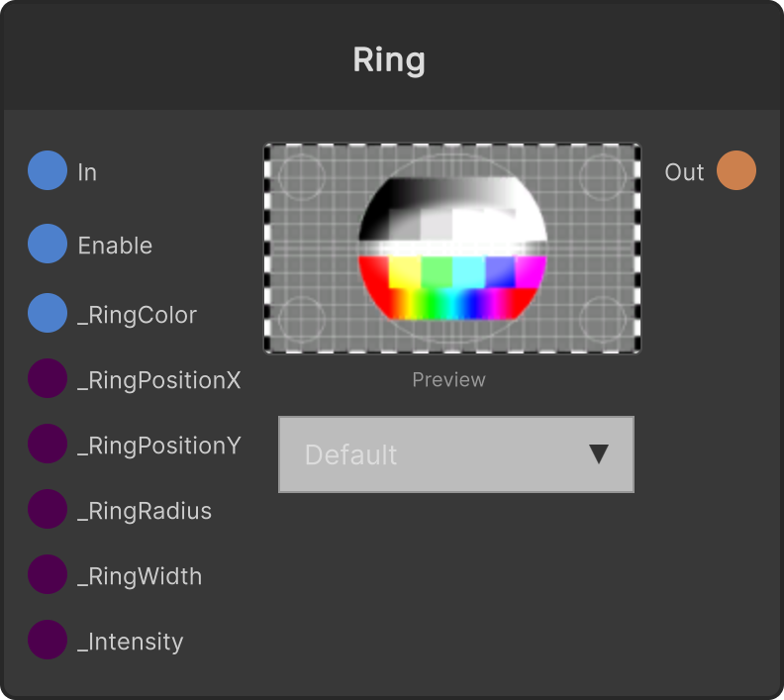Click the purple _RingPositionY port

pos(48,444)
